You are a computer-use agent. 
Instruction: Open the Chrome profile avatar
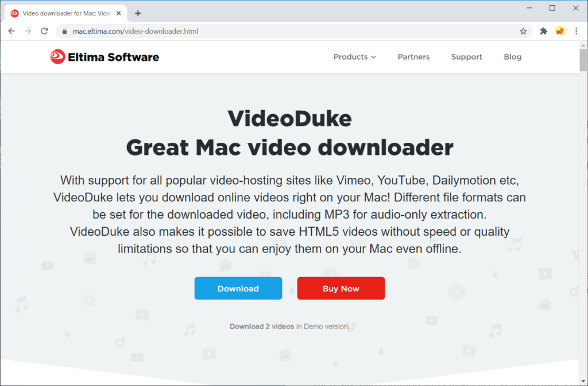560,31
